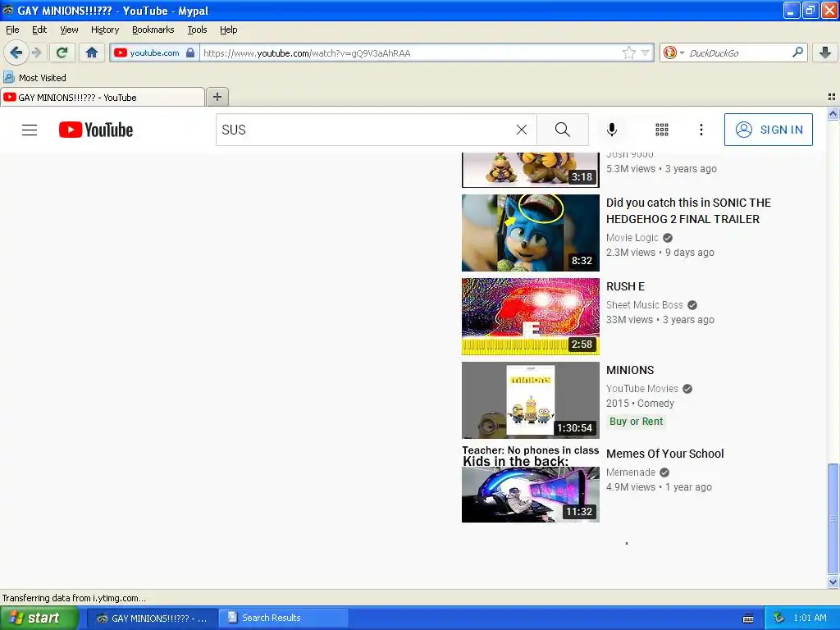Open the browser home page icon

(92, 52)
